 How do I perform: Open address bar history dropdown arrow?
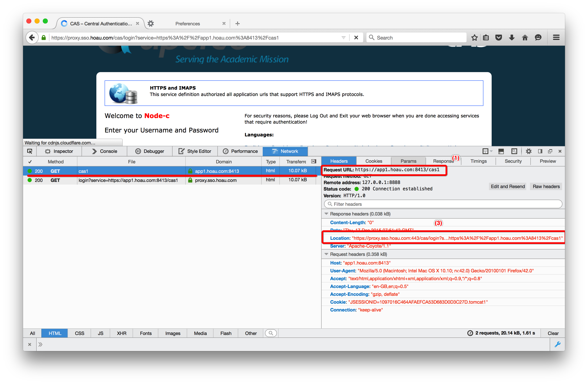pyautogui.click(x=343, y=37)
